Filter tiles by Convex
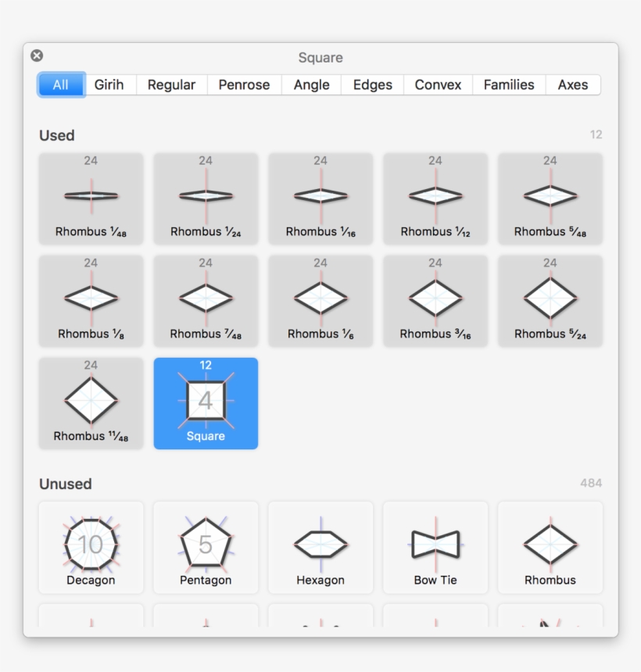641x672 pixels. point(438,85)
